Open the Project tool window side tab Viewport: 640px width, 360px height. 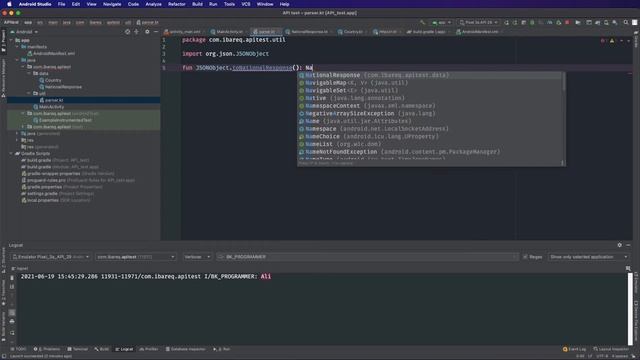[3, 41]
